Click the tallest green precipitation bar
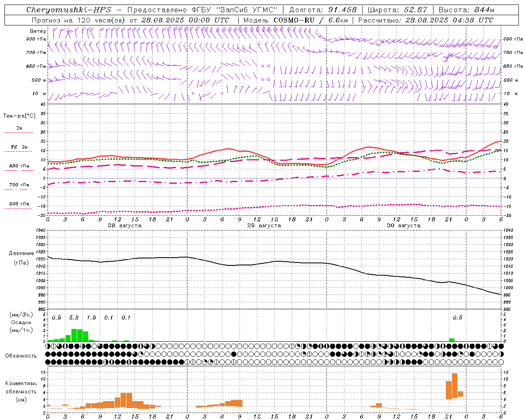Screen dimensions: 525x420 click(74, 335)
